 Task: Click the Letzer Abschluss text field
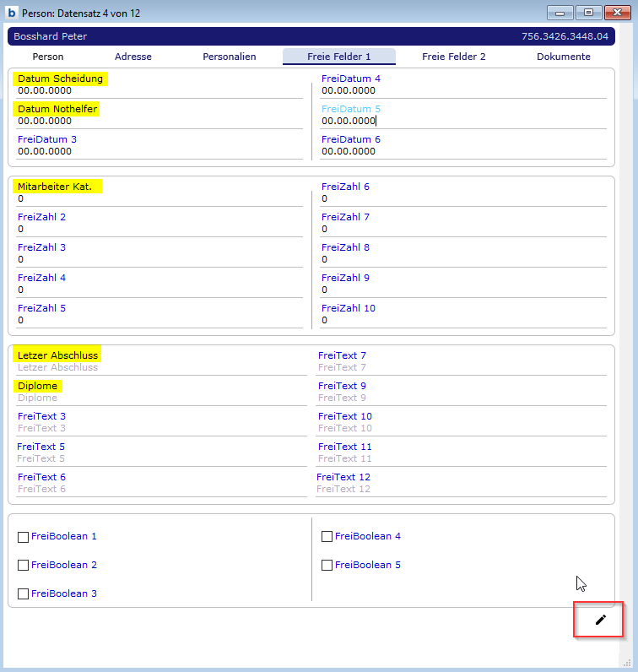pos(159,368)
